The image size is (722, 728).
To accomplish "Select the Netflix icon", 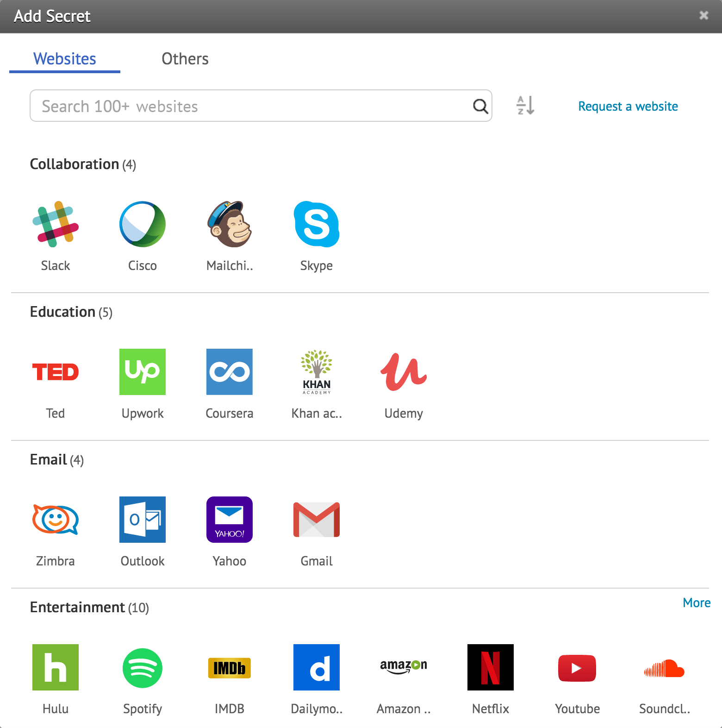I will pos(491,667).
